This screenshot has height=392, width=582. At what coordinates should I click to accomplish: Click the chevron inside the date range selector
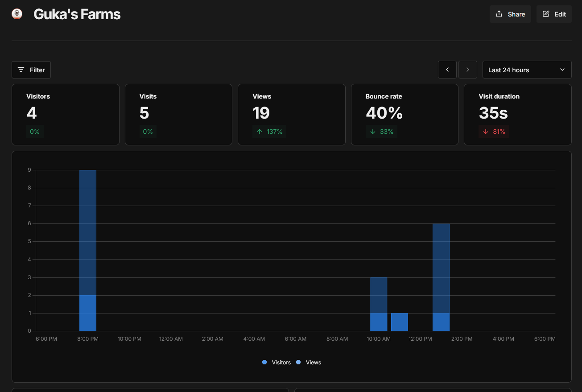562,70
